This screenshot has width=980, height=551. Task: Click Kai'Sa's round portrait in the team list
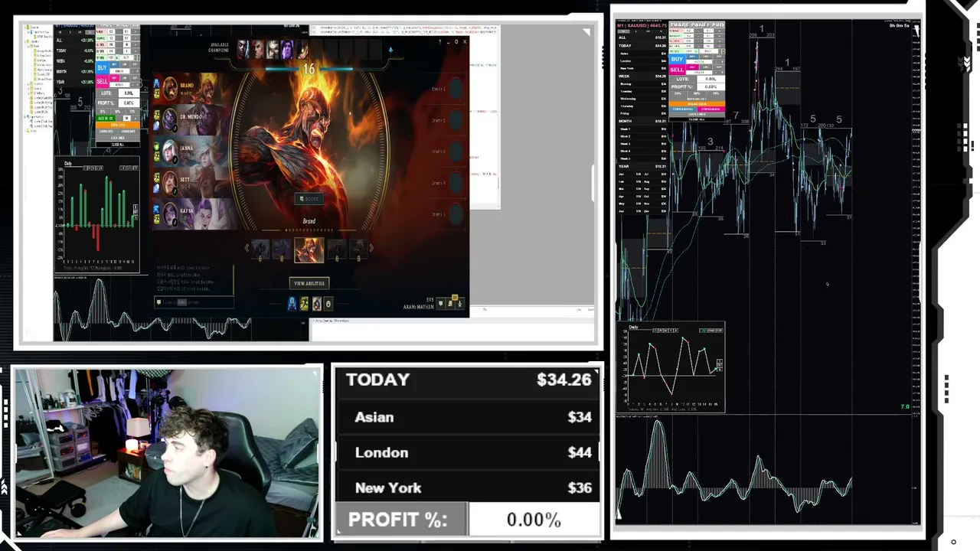(x=168, y=213)
